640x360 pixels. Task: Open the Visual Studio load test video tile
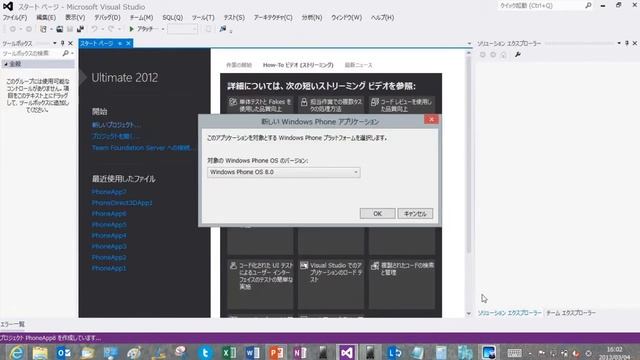pyautogui.click(x=331, y=284)
